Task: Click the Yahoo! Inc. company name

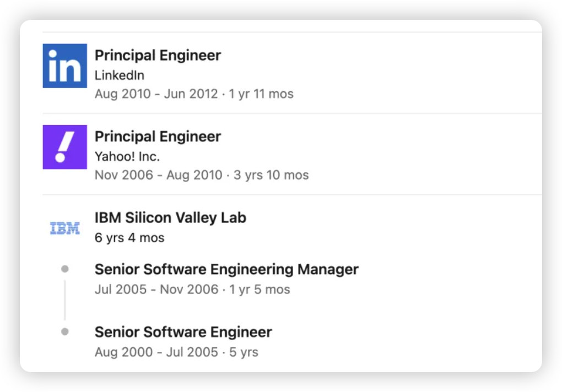Action: click(x=127, y=157)
